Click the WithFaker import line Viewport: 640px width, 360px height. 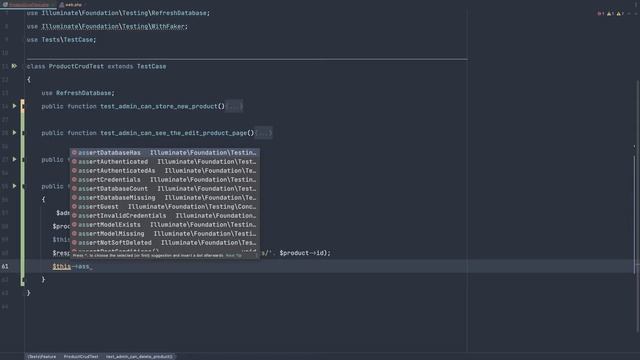click(x=107, y=27)
